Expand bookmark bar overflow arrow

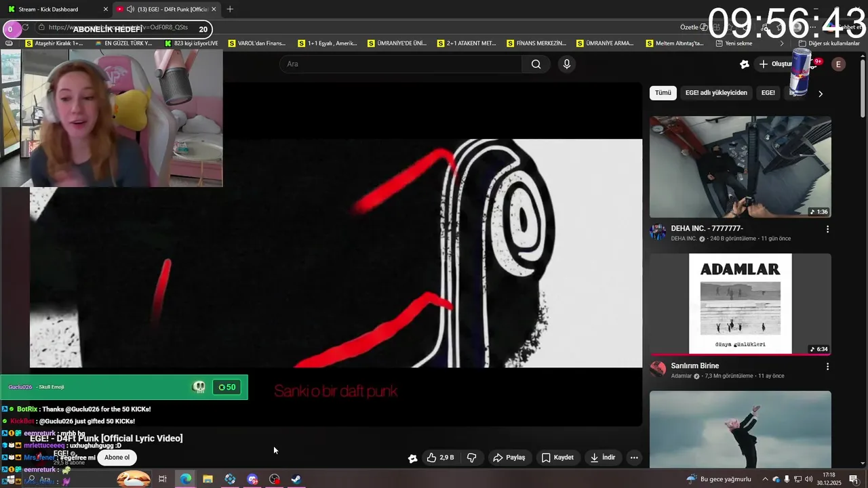(782, 43)
